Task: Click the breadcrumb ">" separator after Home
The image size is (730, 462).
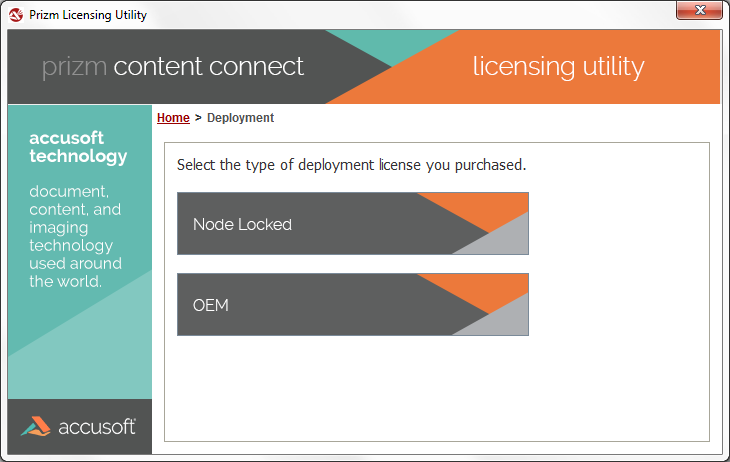Action: [198, 118]
